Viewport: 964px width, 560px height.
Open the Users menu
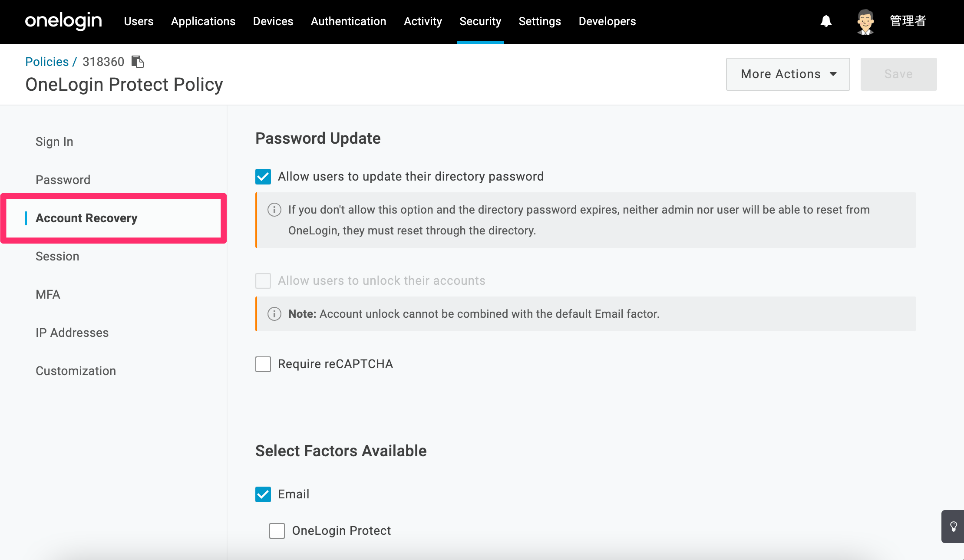139,21
